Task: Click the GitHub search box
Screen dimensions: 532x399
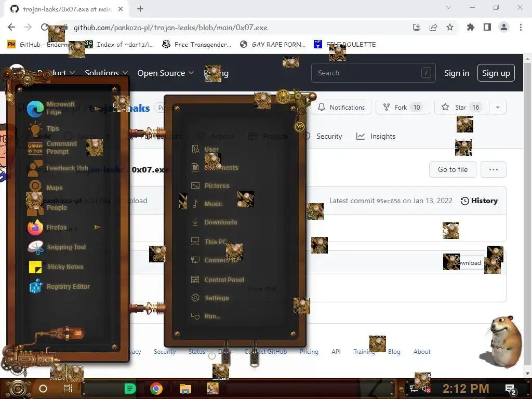Action: point(373,73)
